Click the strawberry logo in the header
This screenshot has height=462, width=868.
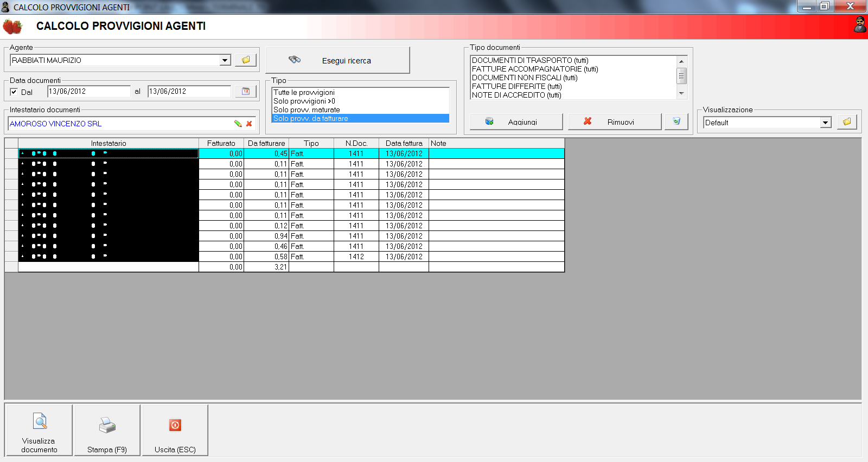[x=12, y=26]
